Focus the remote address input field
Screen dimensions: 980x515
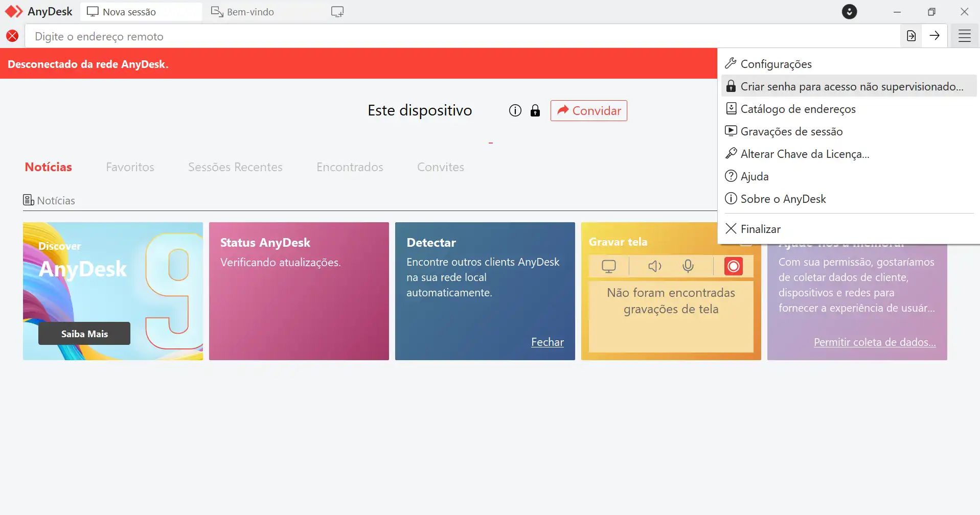(463, 36)
